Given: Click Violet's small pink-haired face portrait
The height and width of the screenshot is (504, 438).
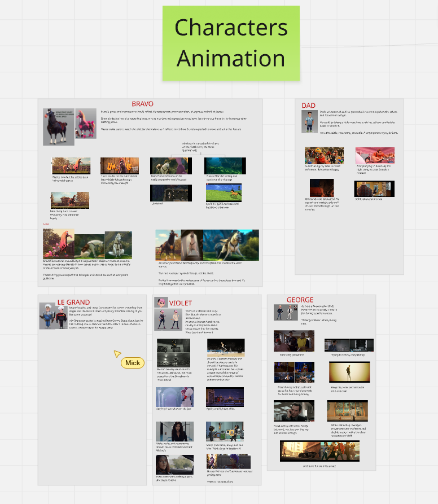Looking at the screenshot, I should pos(161,302).
